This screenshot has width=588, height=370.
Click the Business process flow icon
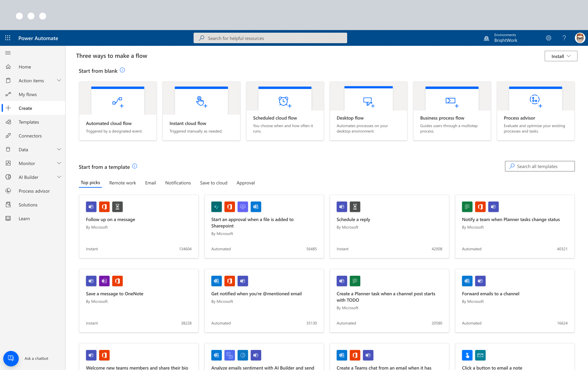tap(452, 102)
